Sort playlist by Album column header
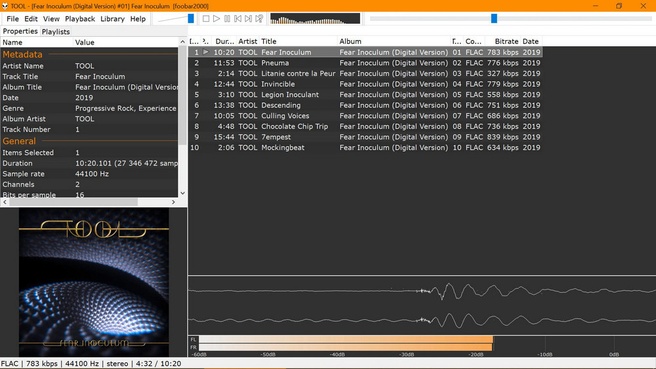 393,41
